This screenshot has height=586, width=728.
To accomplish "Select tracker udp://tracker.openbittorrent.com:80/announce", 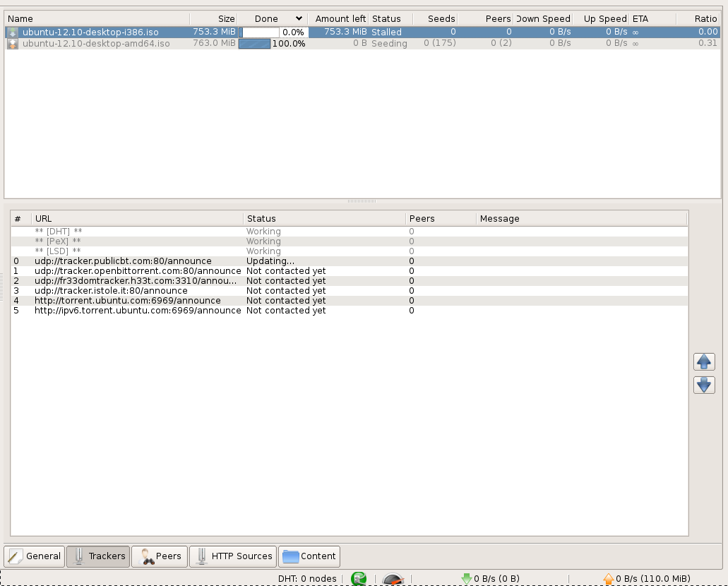I will 349,271.
